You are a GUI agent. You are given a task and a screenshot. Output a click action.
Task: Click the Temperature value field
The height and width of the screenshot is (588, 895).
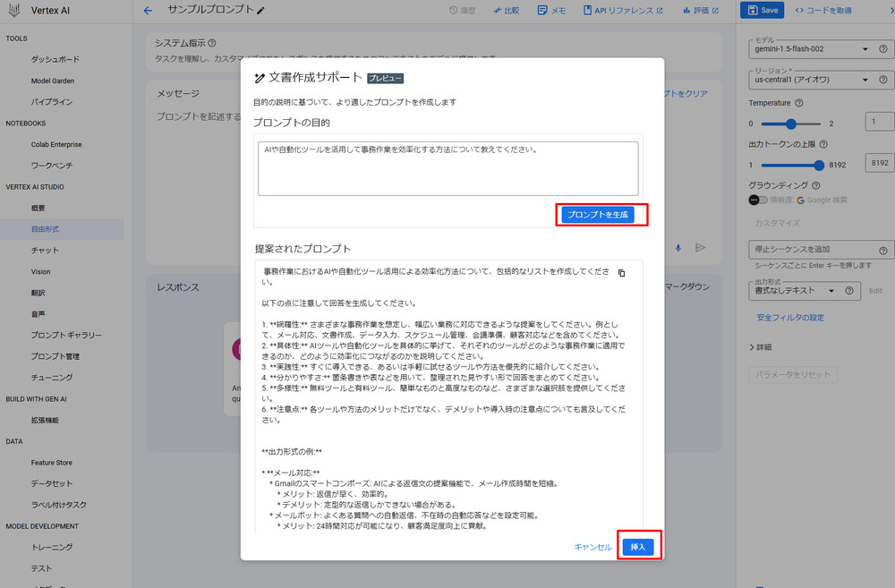point(880,122)
